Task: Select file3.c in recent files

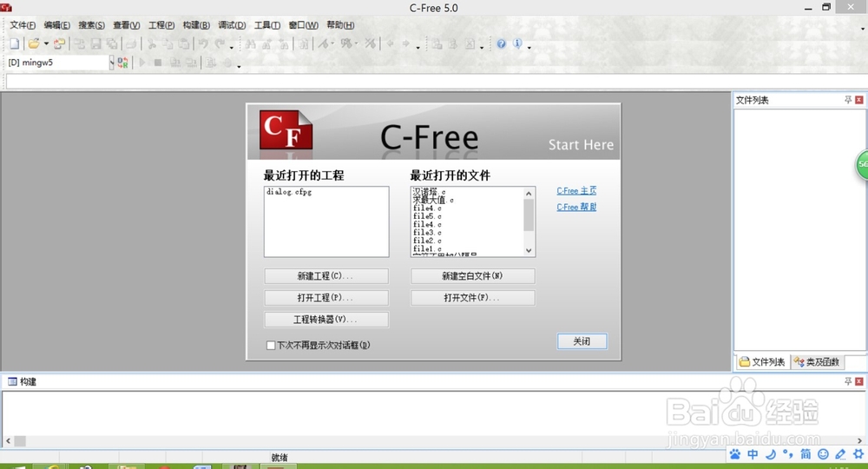Action: (427, 232)
